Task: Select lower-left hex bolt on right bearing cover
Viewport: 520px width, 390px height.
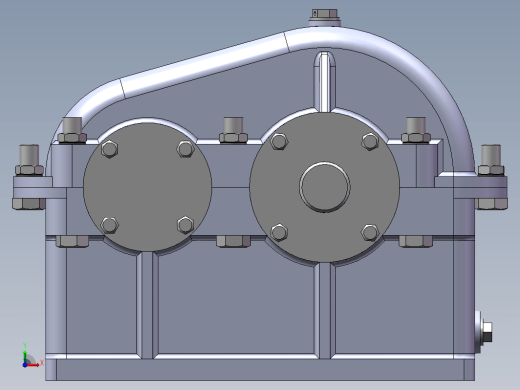Action: pyautogui.click(x=279, y=232)
